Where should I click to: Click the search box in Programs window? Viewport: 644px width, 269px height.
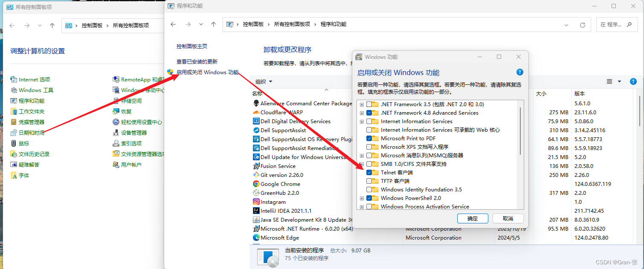[617, 25]
